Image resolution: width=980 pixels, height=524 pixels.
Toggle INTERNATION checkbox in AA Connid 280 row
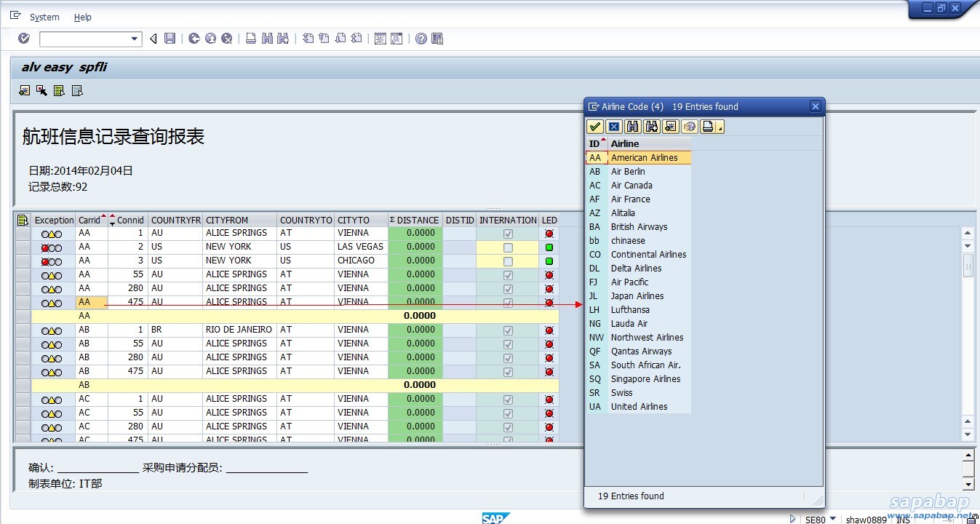(x=508, y=289)
